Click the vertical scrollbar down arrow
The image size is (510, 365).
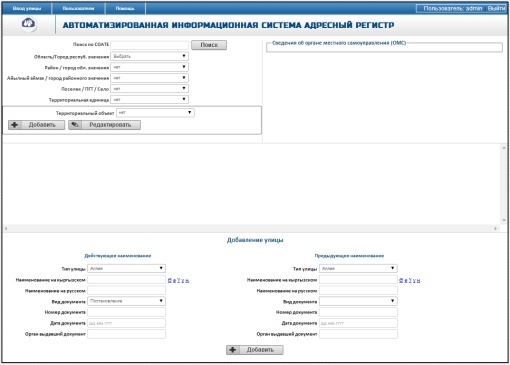pos(504,220)
